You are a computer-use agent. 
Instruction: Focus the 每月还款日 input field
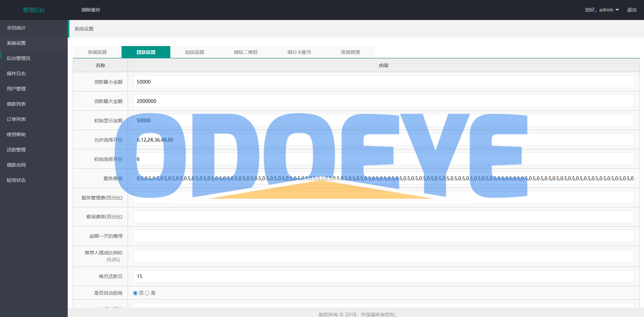tap(383, 276)
